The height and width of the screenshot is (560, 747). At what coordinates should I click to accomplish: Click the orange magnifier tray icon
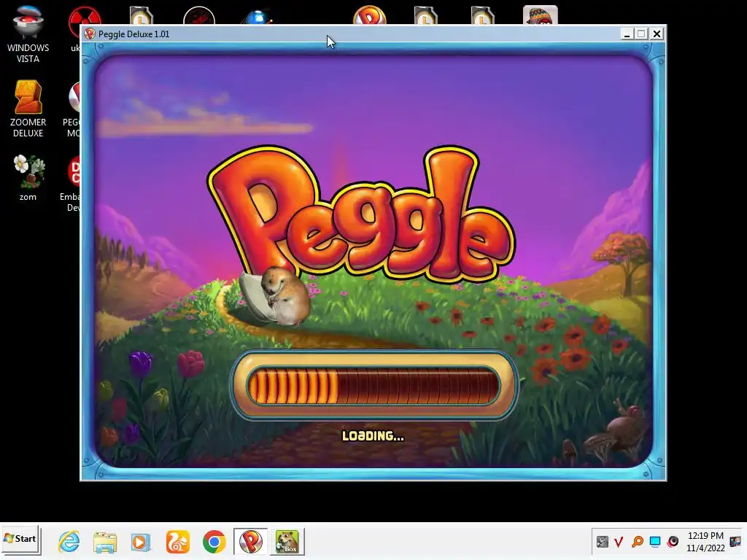click(637, 542)
